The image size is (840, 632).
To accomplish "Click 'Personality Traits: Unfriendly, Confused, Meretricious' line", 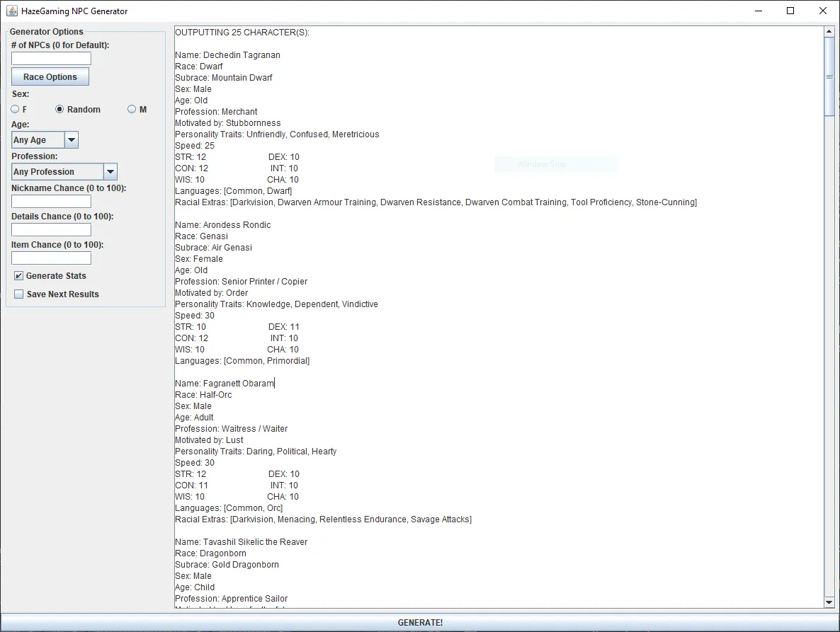I will click(277, 134).
